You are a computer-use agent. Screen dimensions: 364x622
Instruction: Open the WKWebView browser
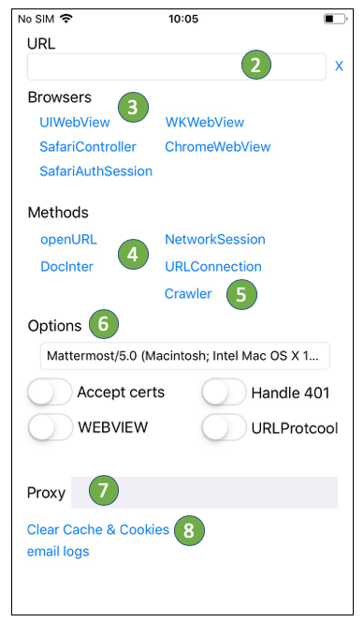205,122
